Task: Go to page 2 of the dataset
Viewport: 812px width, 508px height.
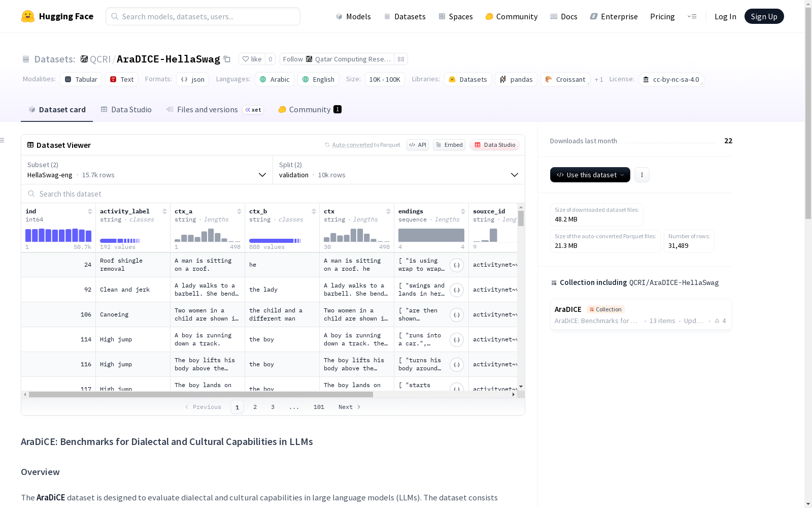Action: coord(255,407)
